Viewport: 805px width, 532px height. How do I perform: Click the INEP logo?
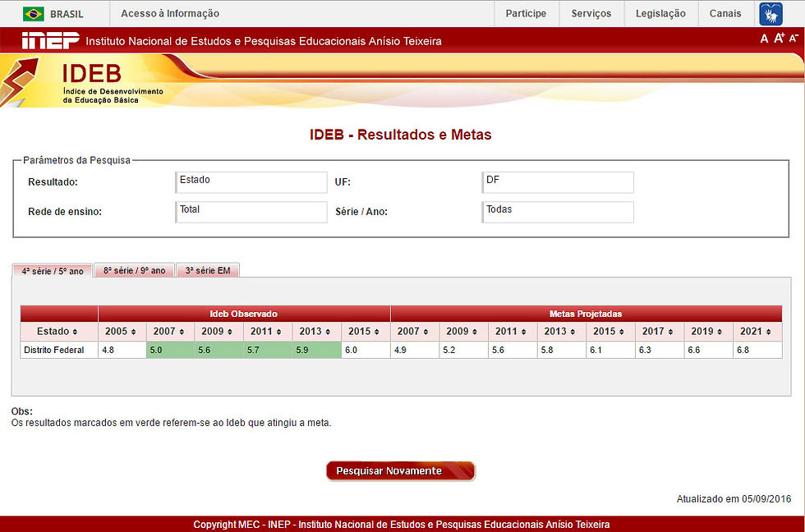pyautogui.click(x=50, y=40)
